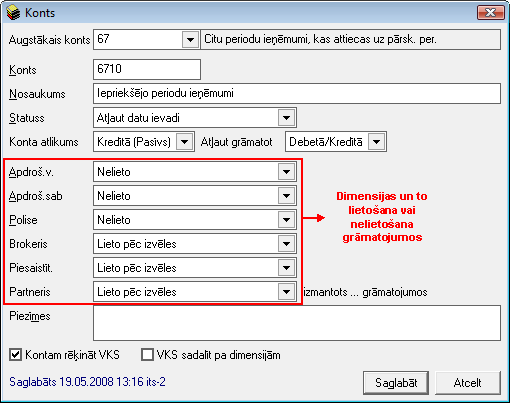The width and height of the screenshot is (510, 403).
Task: Open the Augstākais konts dropdown
Action: 190,40
